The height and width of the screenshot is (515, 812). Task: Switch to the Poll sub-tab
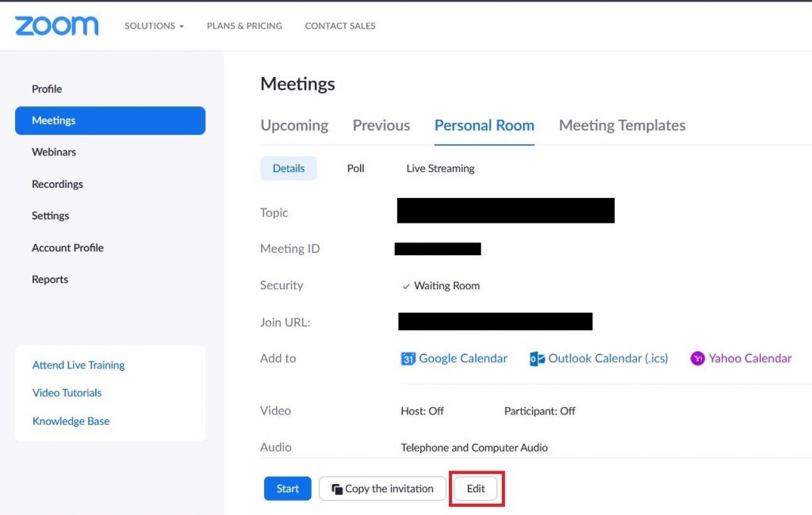pyautogui.click(x=356, y=168)
